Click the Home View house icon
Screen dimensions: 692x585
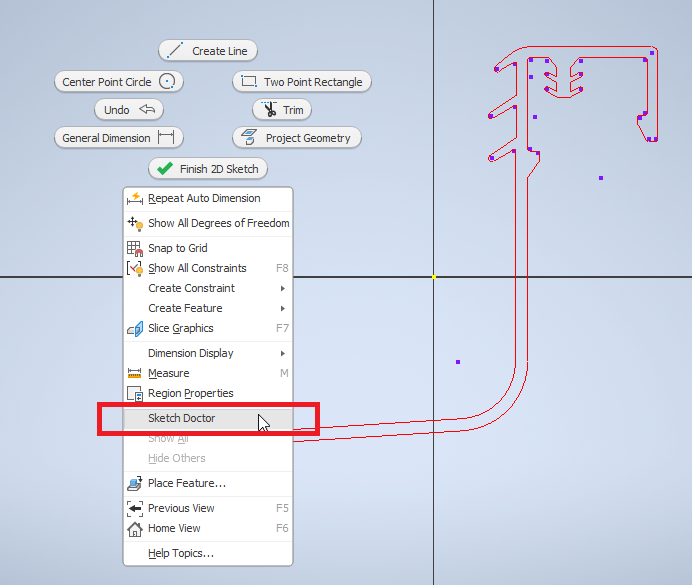[x=135, y=529]
